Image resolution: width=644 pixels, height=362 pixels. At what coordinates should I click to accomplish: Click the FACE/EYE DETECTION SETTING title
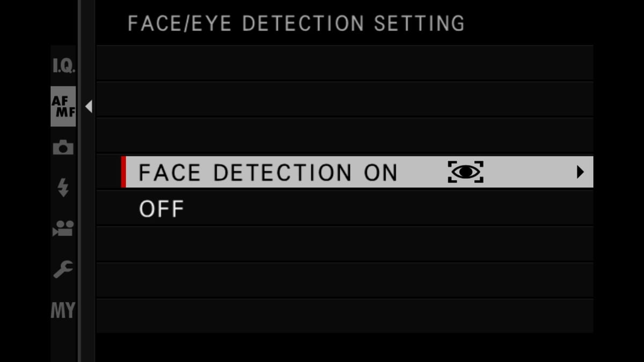296,23
